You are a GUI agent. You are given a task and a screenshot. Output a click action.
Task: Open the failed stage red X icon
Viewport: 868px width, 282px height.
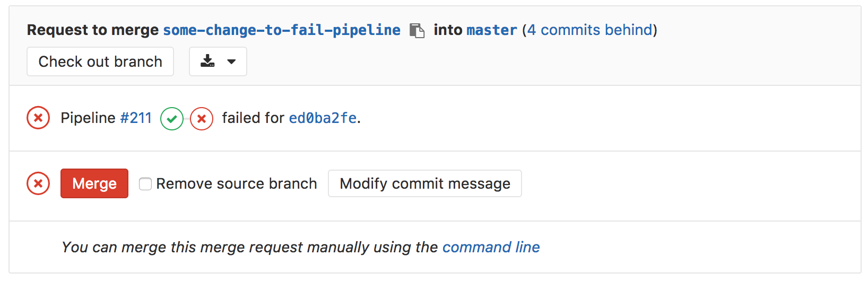(x=202, y=119)
